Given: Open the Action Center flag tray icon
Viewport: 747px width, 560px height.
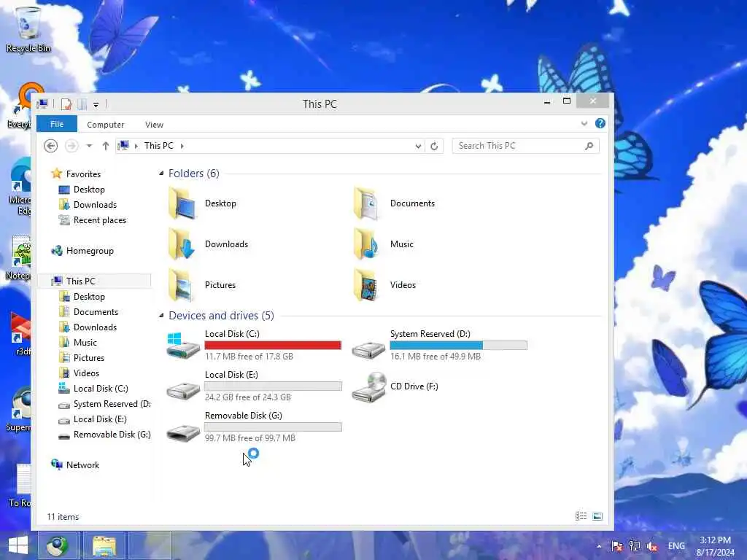Looking at the screenshot, I should tap(617, 545).
